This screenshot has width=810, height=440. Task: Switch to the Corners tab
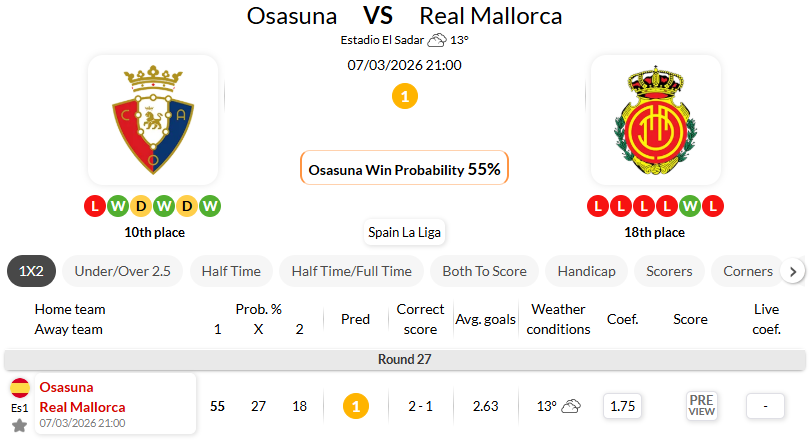747,271
